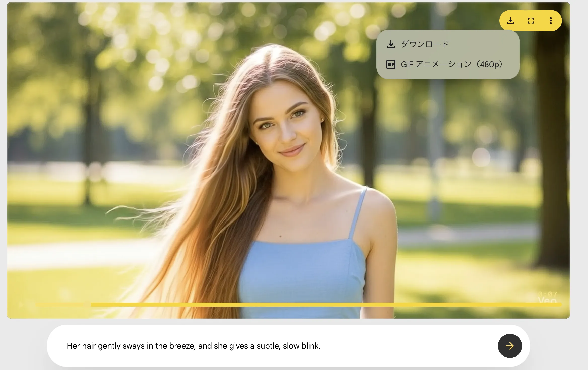Focus the prompt text input field
Viewport: 588px width, 370px height.
coord(403,346)
